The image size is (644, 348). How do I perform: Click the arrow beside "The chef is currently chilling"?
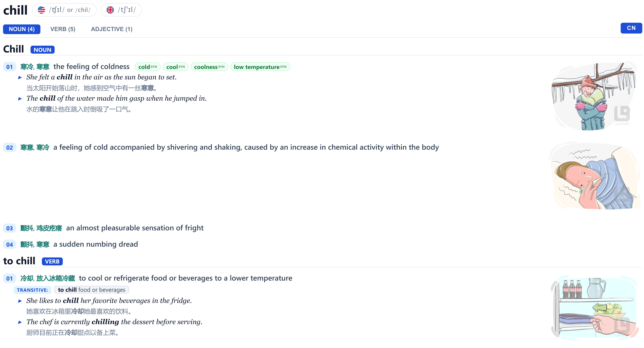point(20,322)
